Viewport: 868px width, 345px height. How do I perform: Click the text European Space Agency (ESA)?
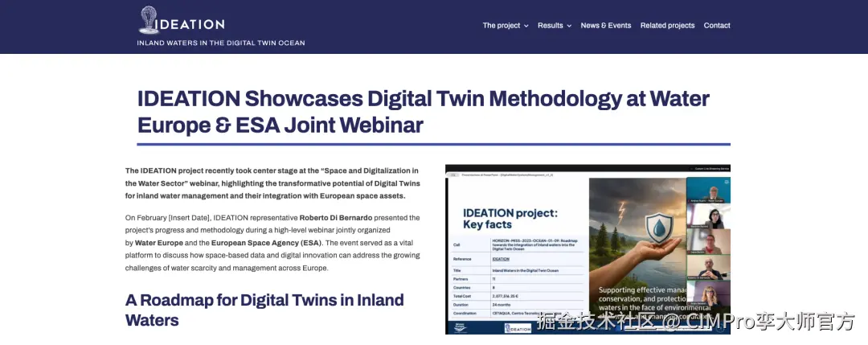[266, 243]
